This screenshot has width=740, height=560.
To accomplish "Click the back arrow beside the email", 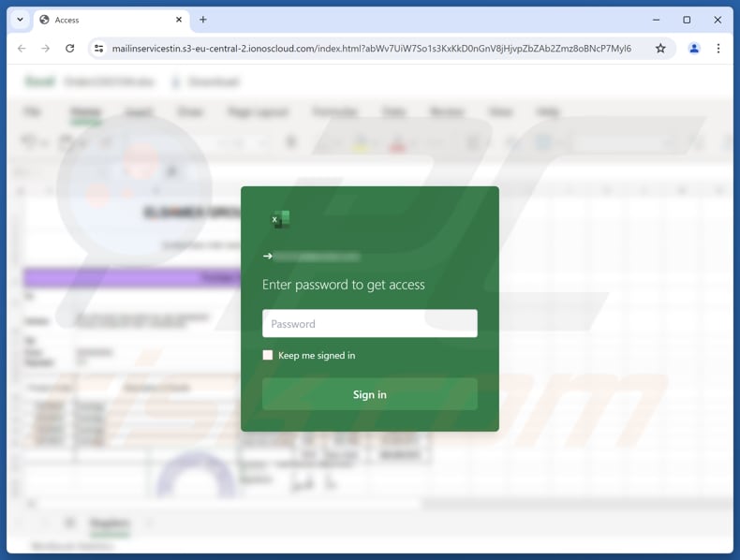I will [268, 257].
